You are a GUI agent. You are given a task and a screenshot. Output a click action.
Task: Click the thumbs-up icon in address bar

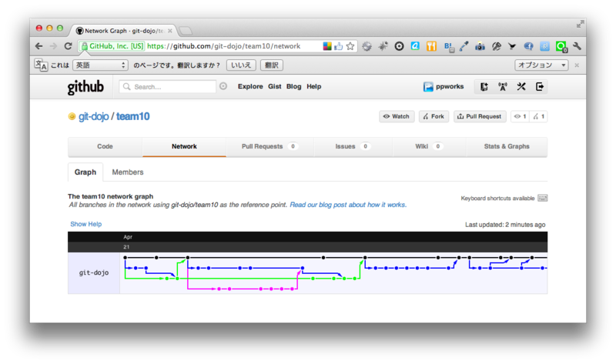[338, 46]
